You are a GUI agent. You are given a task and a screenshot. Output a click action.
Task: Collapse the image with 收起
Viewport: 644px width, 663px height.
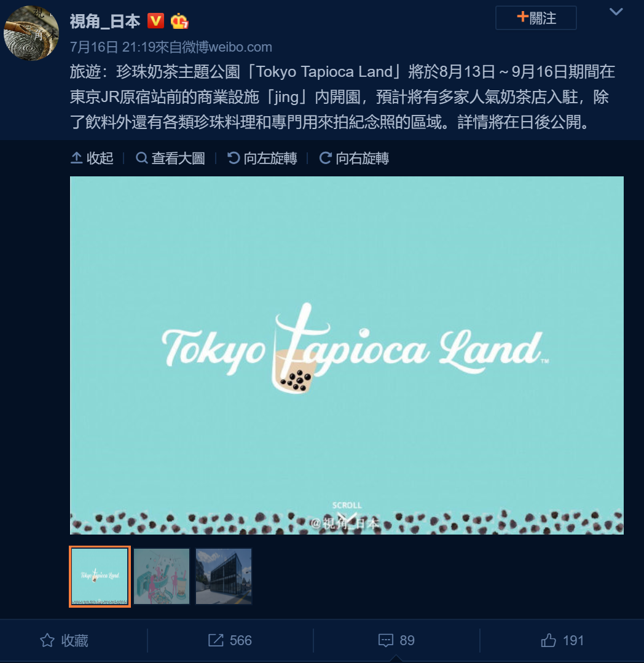click(92, 158)
